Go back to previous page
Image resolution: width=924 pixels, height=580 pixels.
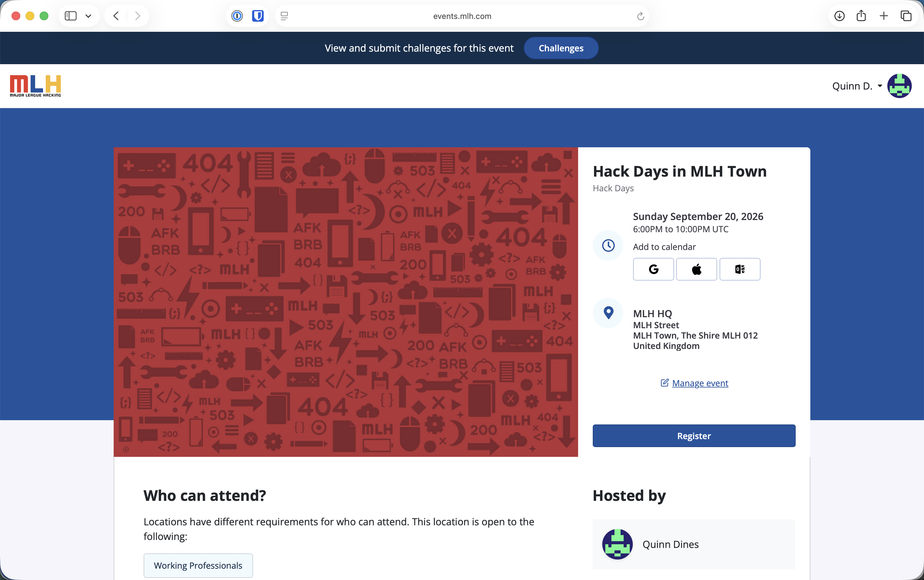click(116, 16)
